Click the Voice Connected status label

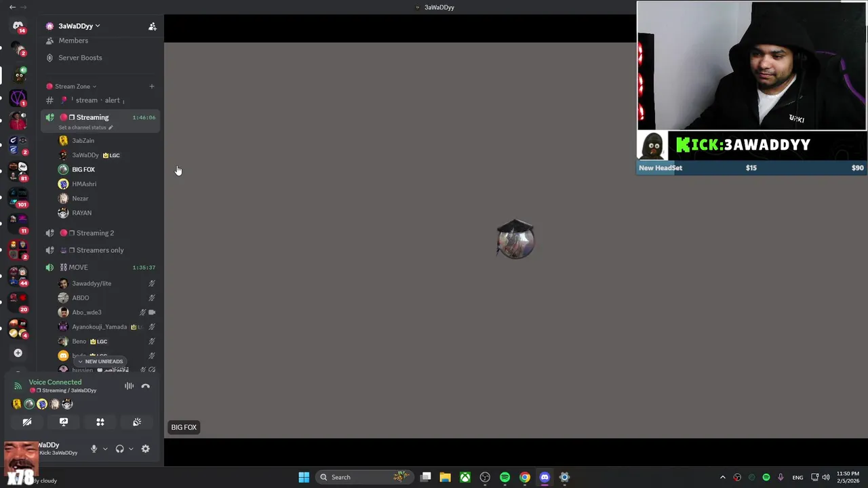tap(55, 382)
